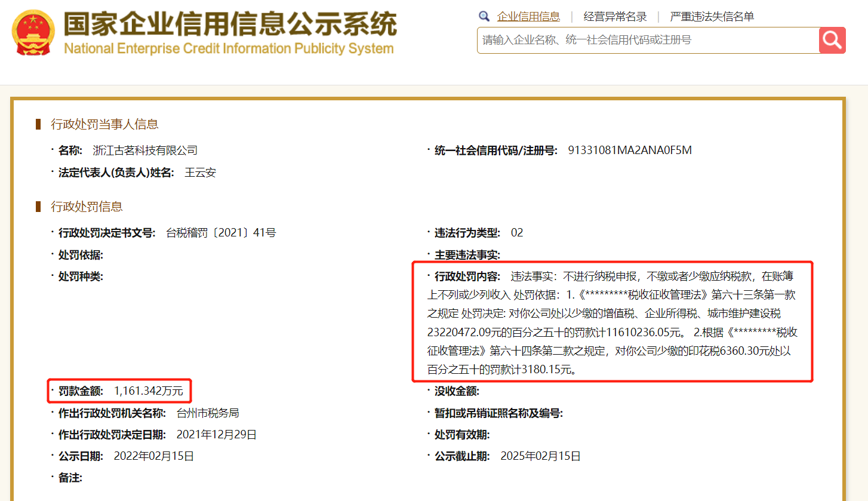Focus the enterprise name search field
The image size is (868, 501).
click(648, 40)
